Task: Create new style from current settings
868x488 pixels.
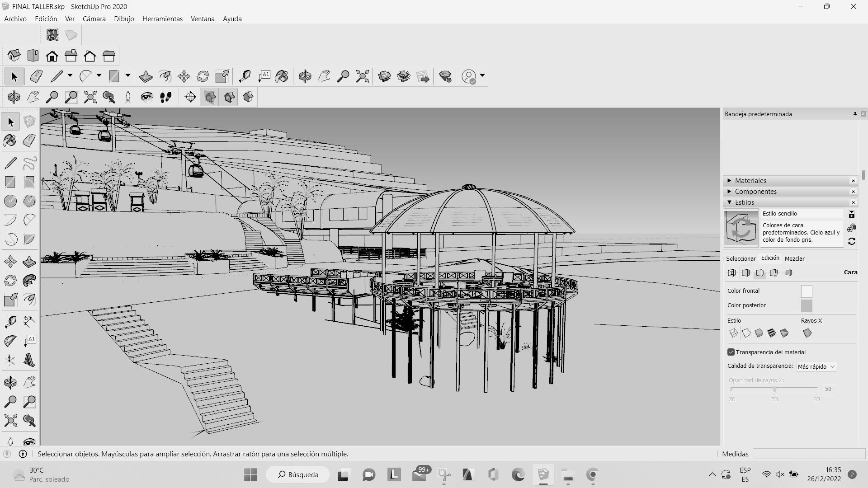Action: point(852,229)
